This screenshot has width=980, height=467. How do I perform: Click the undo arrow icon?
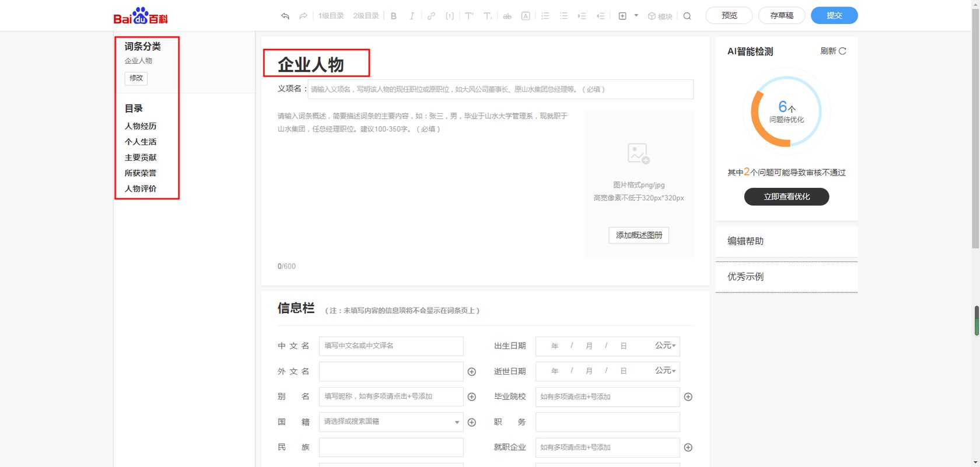285,16
